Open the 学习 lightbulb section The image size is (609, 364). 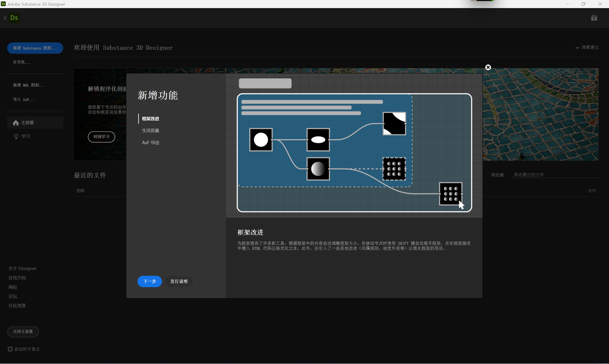tap(16, 136)
